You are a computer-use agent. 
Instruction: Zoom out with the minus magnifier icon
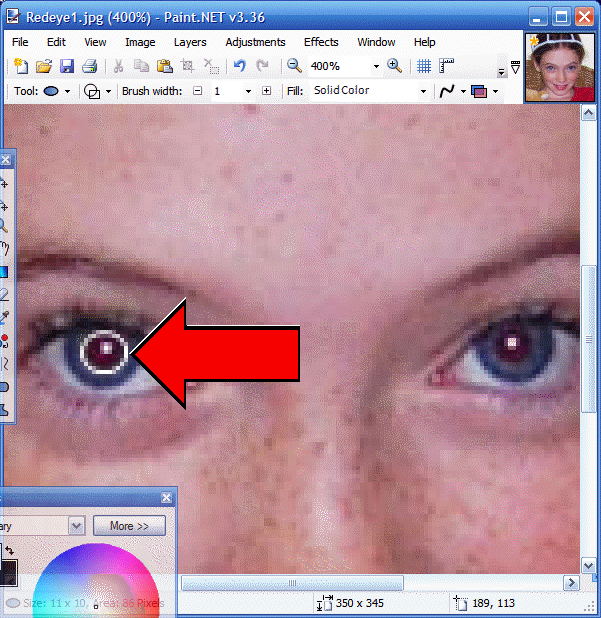pyautogui.click(x=294, y=66)
